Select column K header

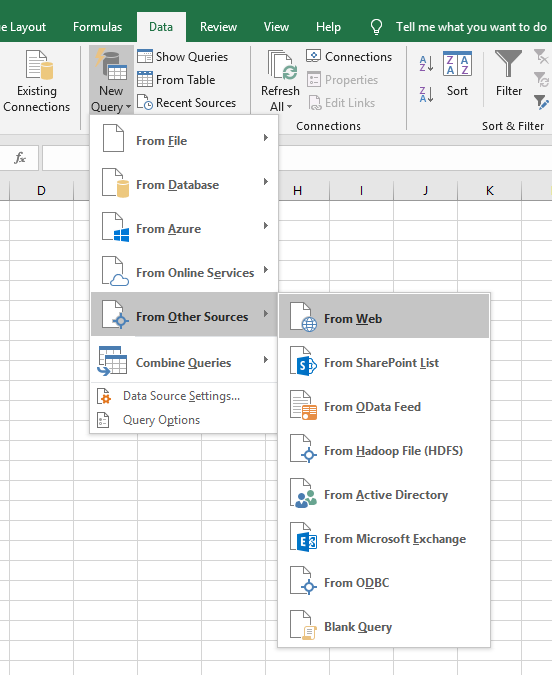point(490,190)
